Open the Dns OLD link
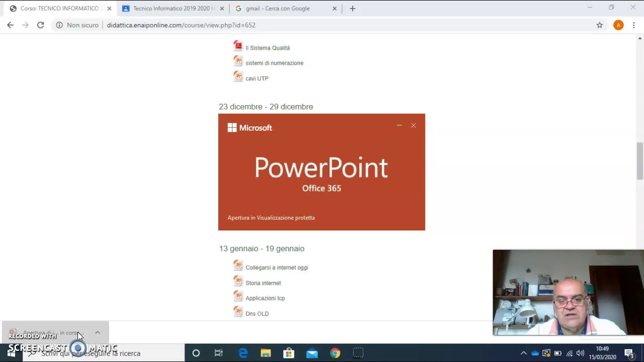644x362 pixels. click(x=257, y=314)
